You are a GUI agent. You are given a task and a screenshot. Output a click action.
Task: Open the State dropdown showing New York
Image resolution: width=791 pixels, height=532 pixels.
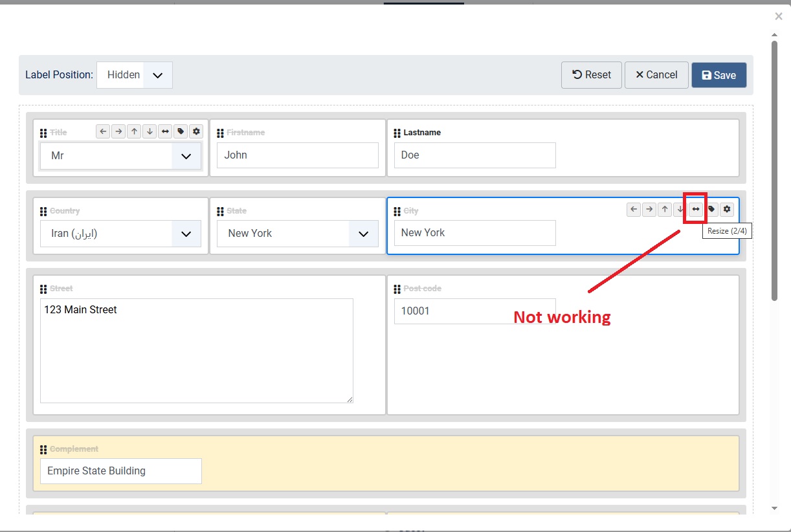[x=298, y=234]
